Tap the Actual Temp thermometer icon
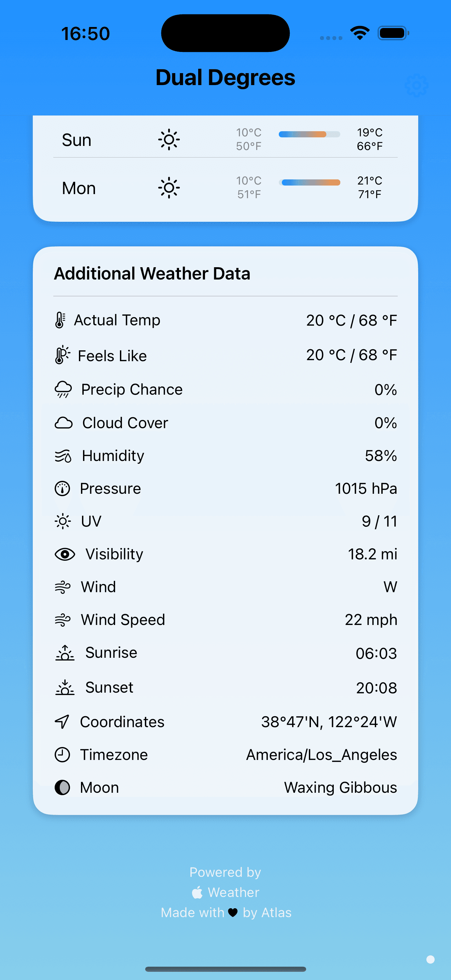Image resolution: width=451 pixels, height=980 pixels. (60, 320)
